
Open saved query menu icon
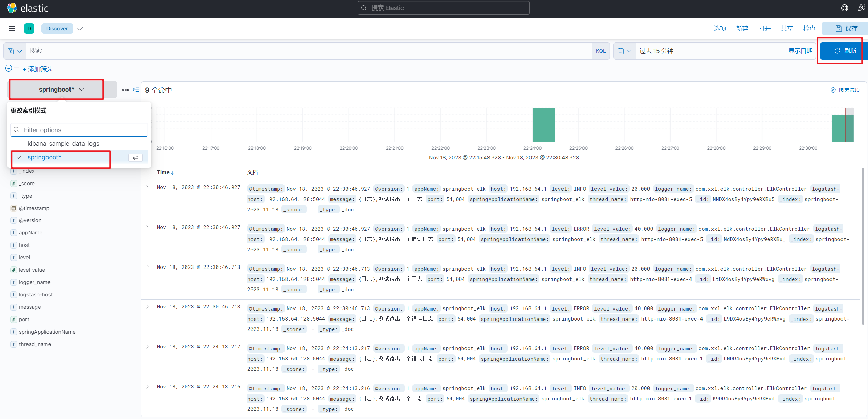[x=15, y=51]
